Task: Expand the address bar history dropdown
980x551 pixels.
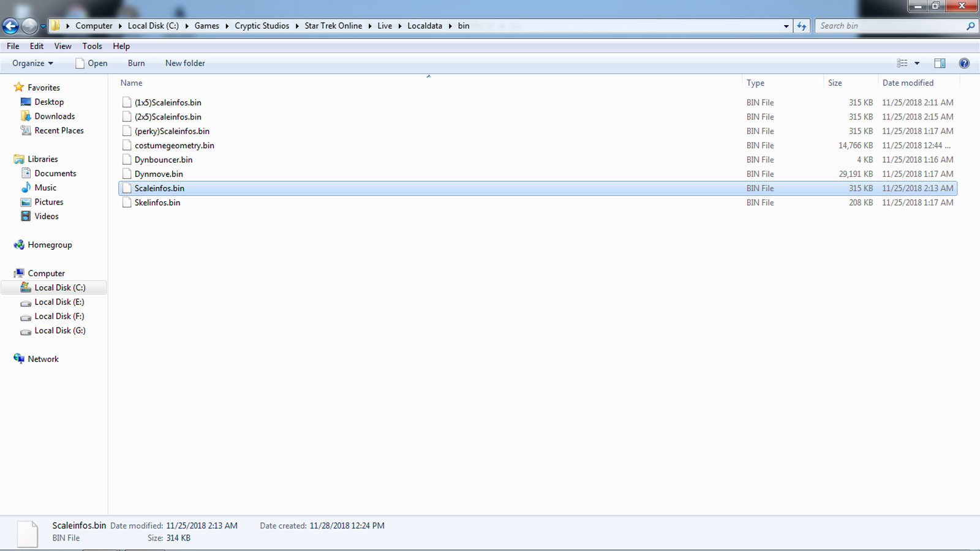Action: click(x=786, y=26)
